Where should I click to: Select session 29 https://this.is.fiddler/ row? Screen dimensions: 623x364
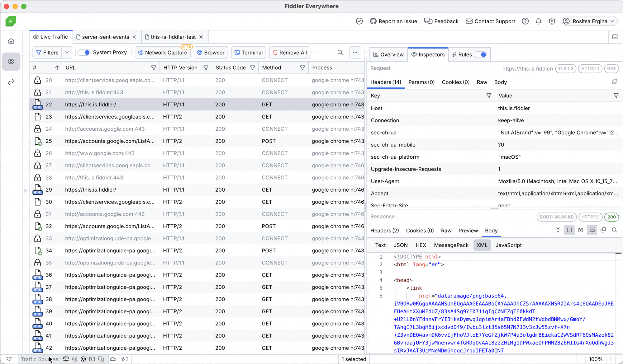[197, 190]
